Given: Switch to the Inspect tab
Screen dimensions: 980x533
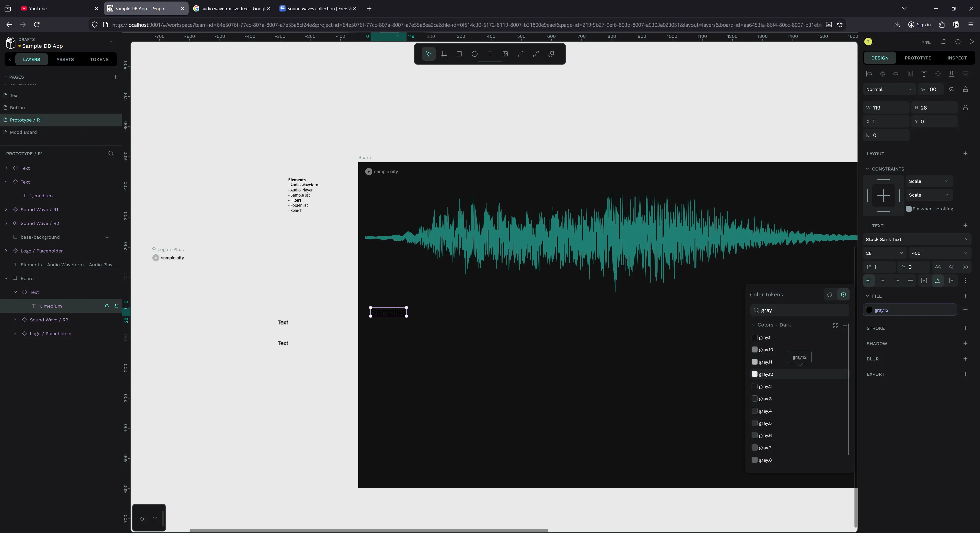Looking at the screenshot, I should pos(957,58).
